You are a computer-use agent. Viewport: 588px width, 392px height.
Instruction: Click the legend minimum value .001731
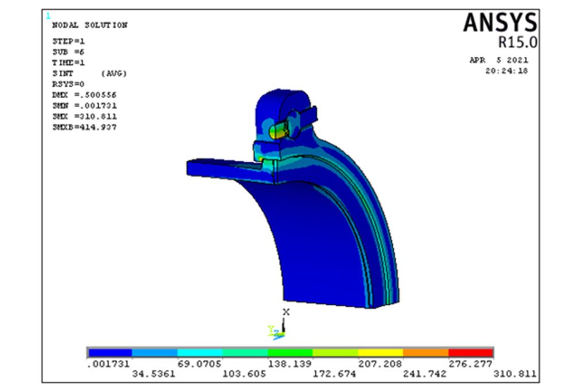(108, 364)
